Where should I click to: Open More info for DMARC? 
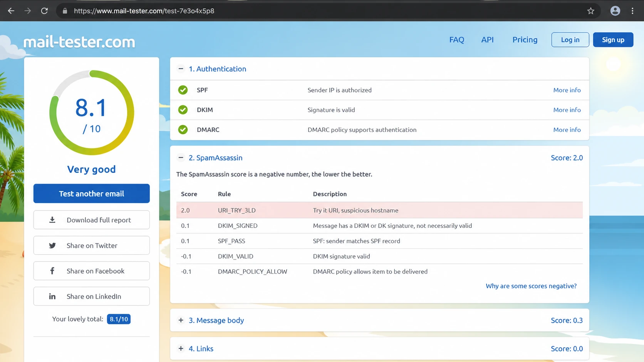(x=567, y=130)
